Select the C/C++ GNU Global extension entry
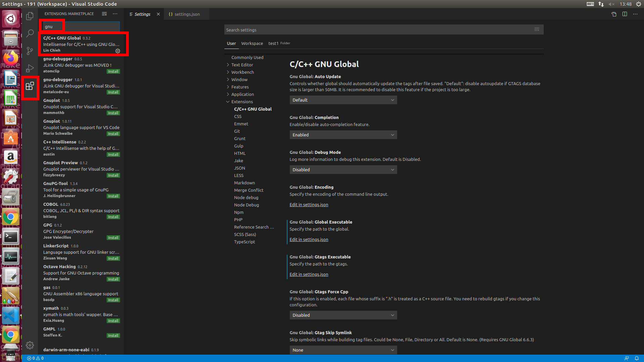This screenshot has height=362, width=644. (x=81, y=44)
